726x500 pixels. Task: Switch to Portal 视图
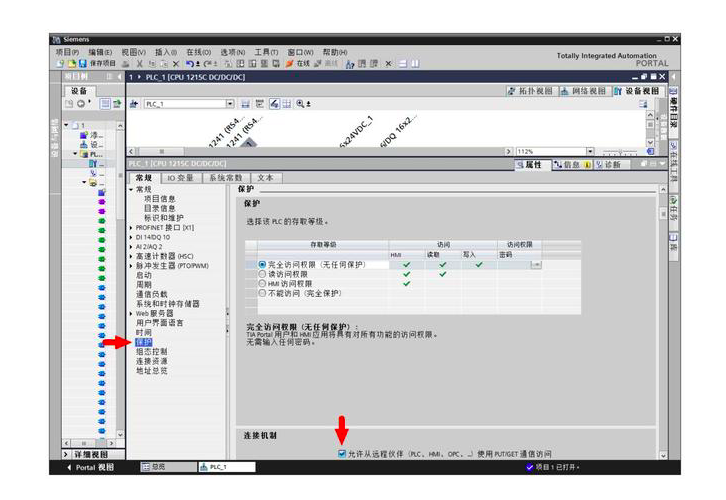pyautogui.click(x=90, y=467)
